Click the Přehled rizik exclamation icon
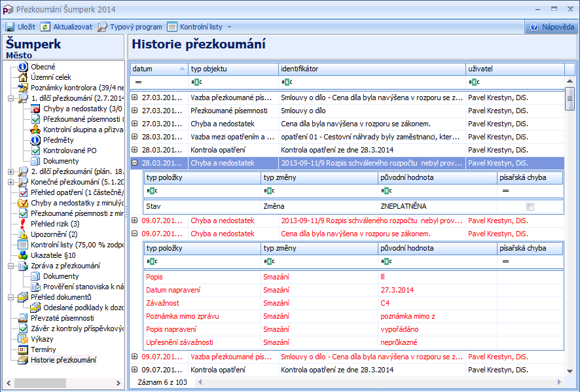This screenshot has width=580, height=392. click(x=23, y=224)
